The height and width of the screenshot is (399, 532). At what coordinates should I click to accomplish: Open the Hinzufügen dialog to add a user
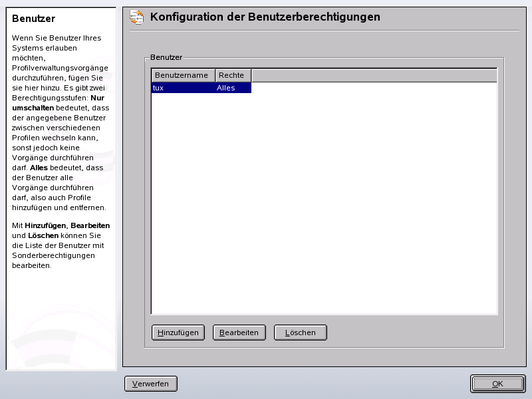[178, 332]
